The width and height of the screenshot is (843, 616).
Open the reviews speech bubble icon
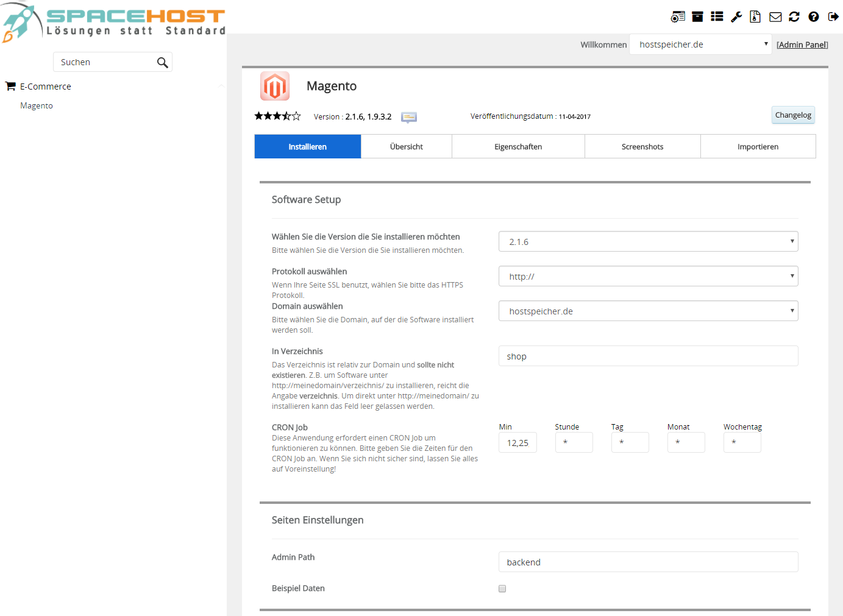point(409,117)
